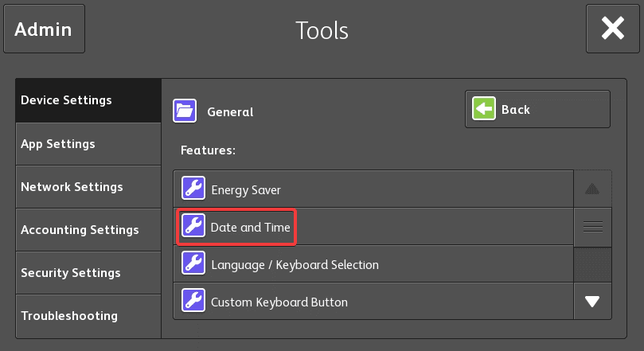Open Accounting Settings in sidebar

click(88, 230)
